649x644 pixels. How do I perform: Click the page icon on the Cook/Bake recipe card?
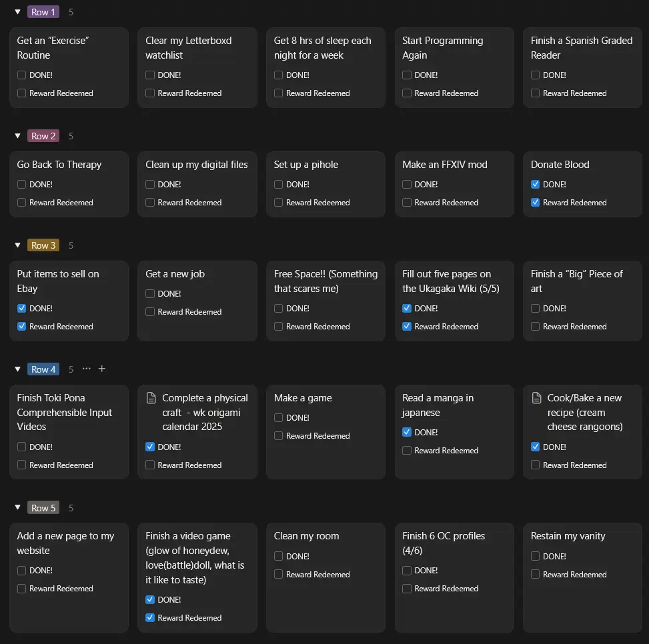pyautogui.click(x=536, y=398)
